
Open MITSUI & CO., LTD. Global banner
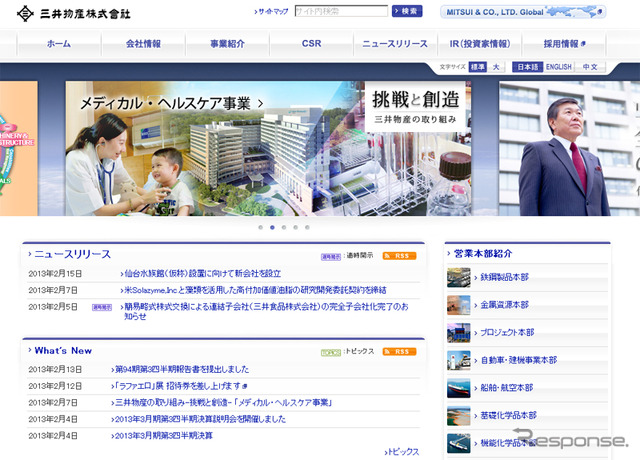click(x=523, y=12)
